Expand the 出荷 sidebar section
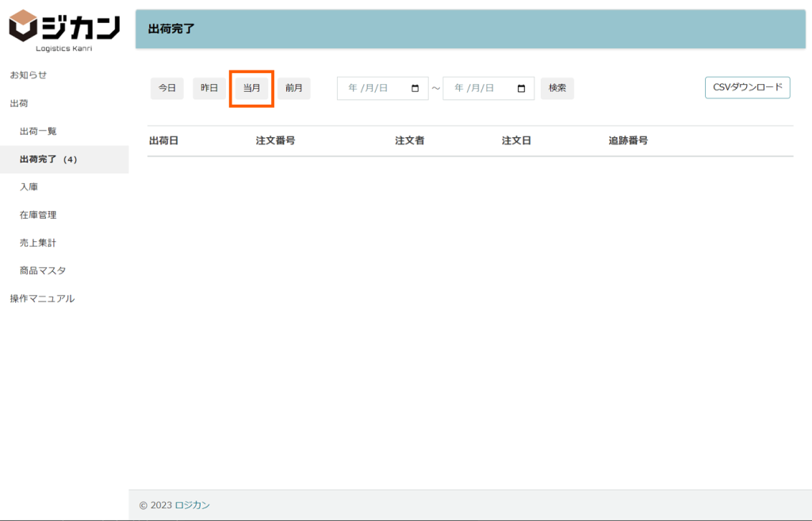Image resolution: width=812 pixels, height=521 pixels. [19, 103]
